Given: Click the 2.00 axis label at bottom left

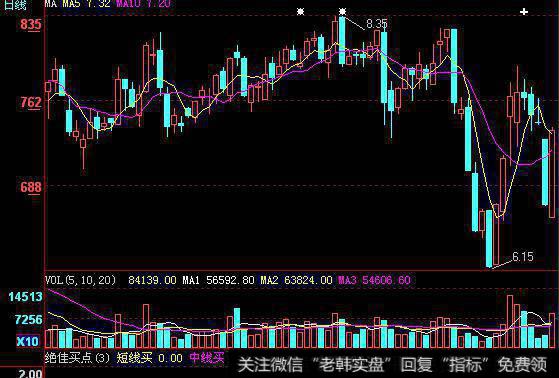Looking at the screenshot, I should tap(30, 374).
